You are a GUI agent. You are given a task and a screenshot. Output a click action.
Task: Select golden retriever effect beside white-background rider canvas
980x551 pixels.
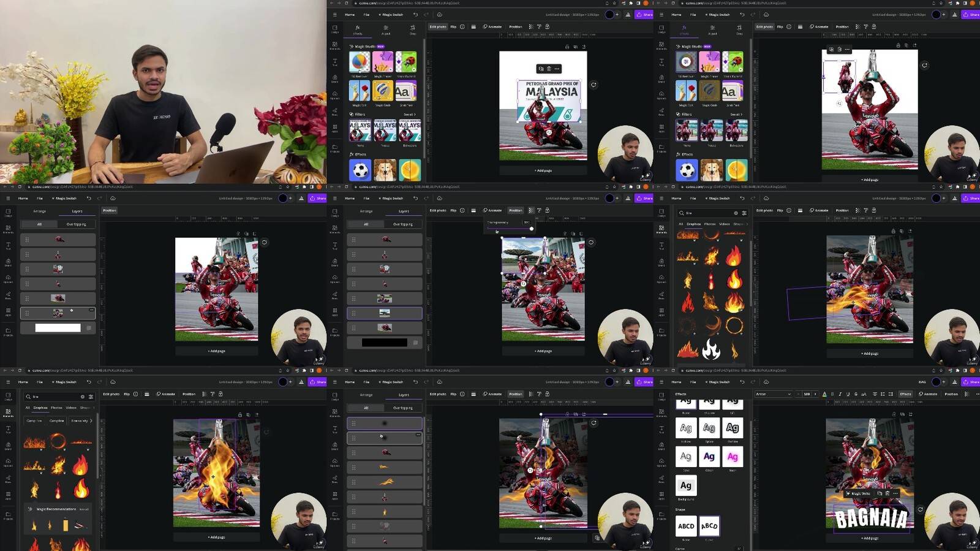click(x=710, y=170)
